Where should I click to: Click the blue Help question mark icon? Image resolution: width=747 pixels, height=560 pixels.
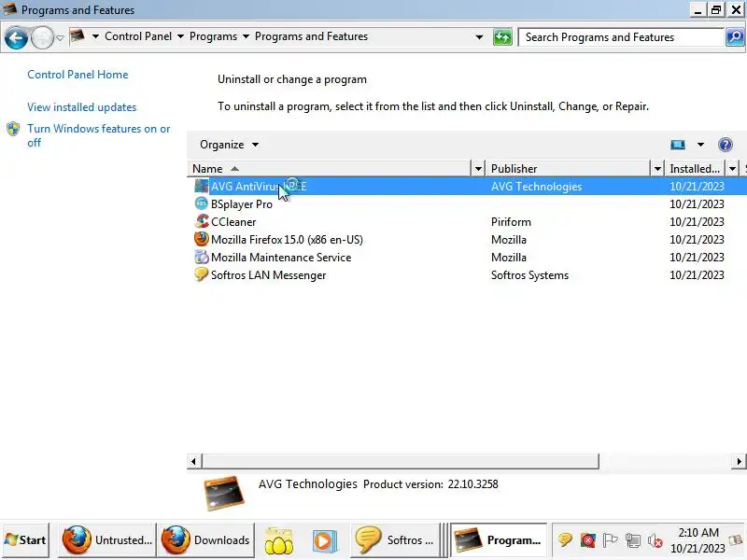pos(726,145)
